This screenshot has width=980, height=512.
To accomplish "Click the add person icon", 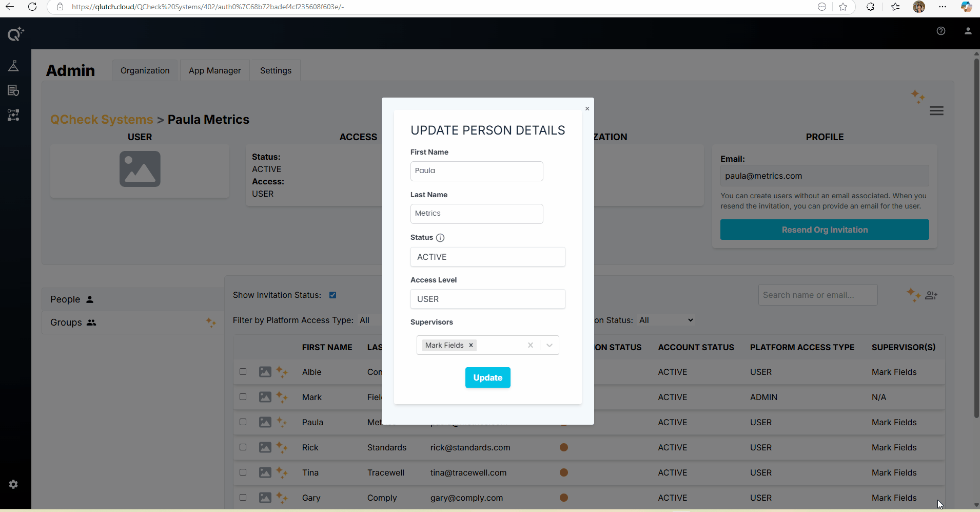I will pyautogui.click(x=931, y=295).
